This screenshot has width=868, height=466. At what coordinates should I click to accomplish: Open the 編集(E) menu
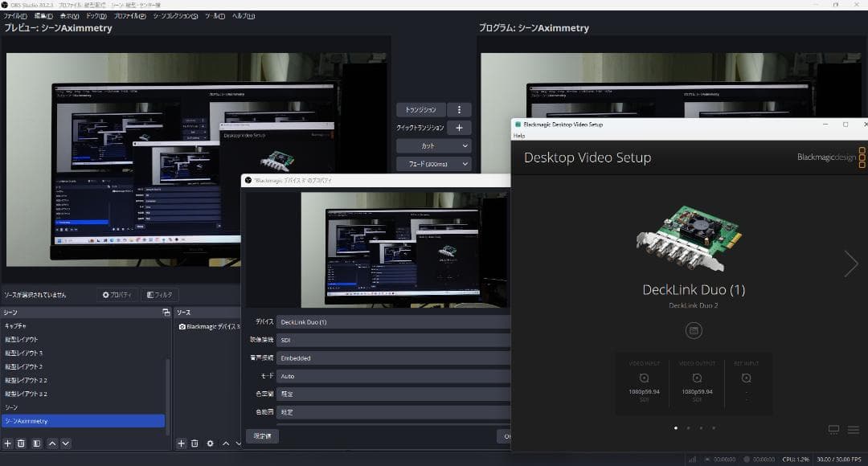pyautogui.click(x=43, y=16)
